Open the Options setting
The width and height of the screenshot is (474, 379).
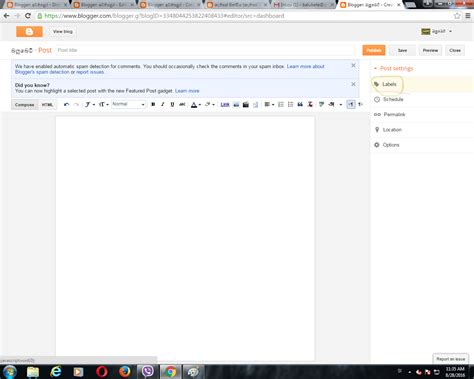click(423, 145)
